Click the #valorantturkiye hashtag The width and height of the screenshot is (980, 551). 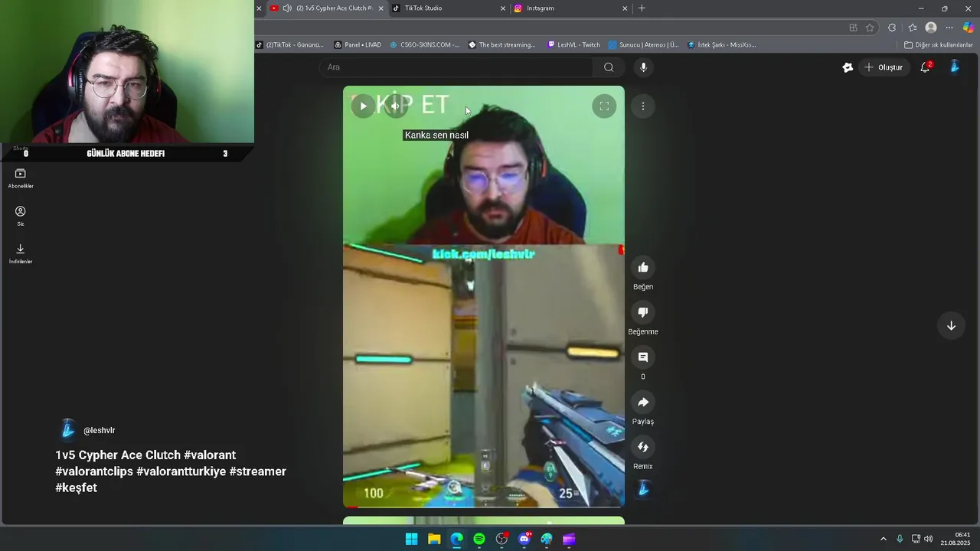pyautogui.click(x=181, y=471)
